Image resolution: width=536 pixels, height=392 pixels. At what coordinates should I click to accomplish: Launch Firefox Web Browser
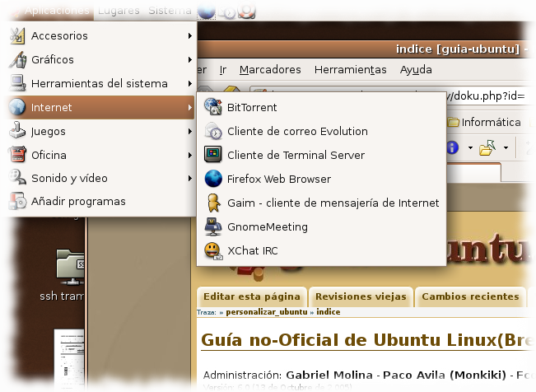click(x=278, y=179)
